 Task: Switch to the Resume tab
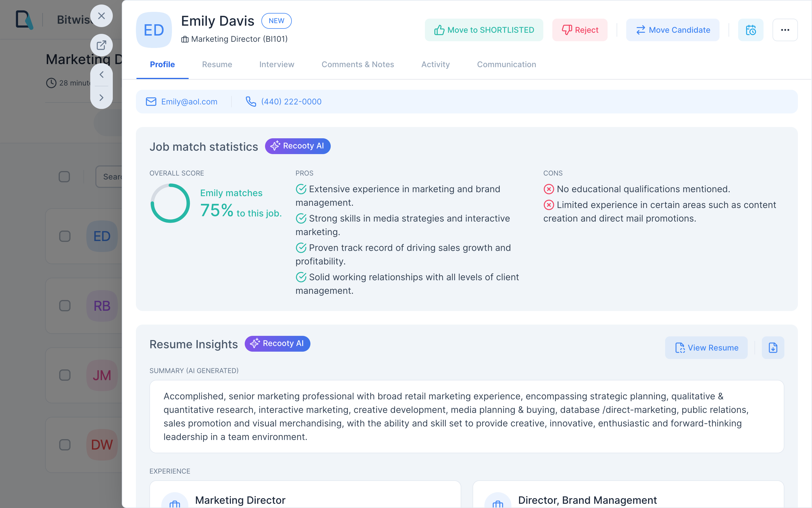(x=217, y=65)
